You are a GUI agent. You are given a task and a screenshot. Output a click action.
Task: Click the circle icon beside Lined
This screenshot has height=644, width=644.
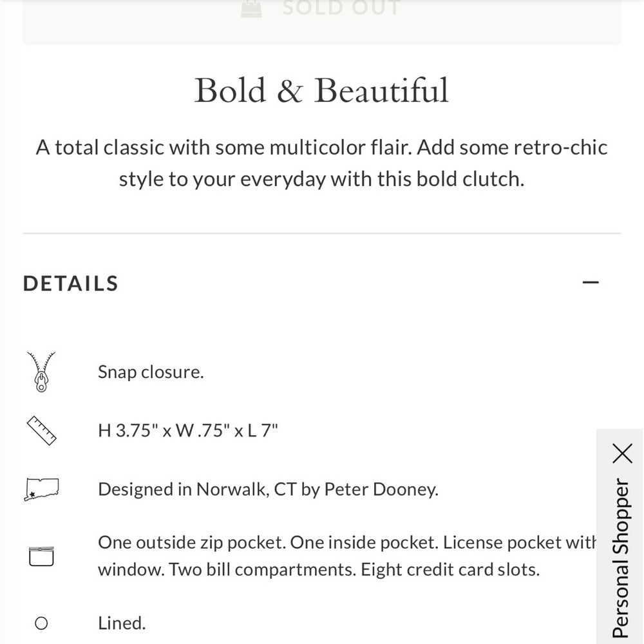[41, 623]
